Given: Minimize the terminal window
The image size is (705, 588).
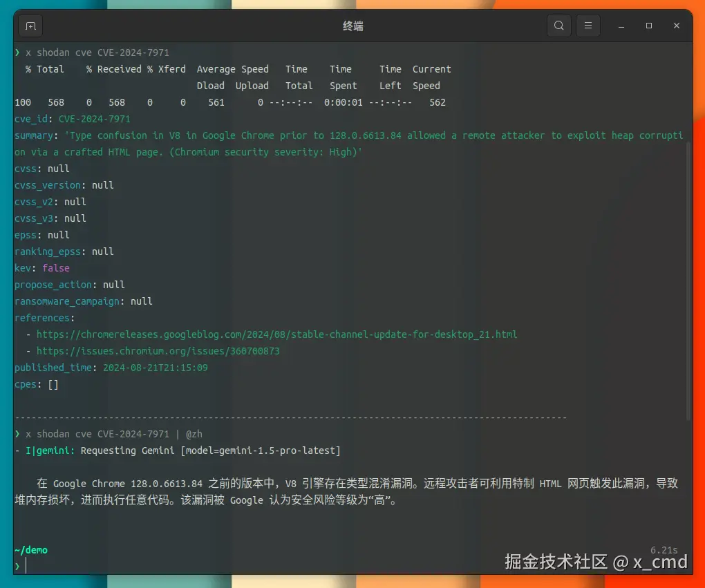Looking at the screenshot, I should [621, 26].
